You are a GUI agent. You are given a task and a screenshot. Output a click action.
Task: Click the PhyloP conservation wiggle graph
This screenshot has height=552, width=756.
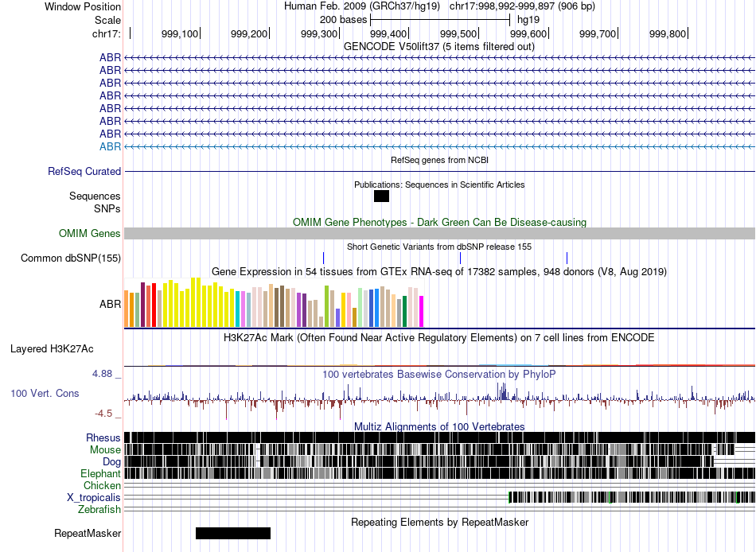(439, 399)
